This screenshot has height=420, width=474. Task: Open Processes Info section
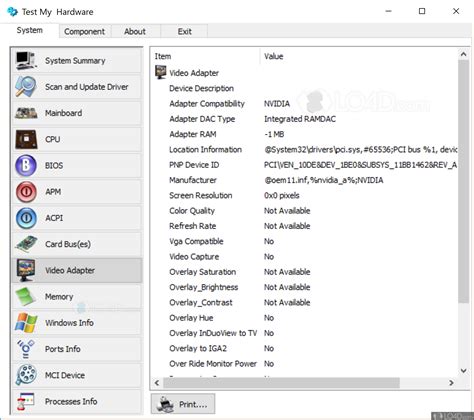(x=77, y=401)
